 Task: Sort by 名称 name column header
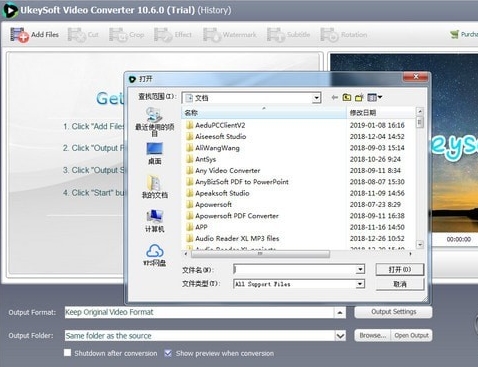pyautogui.click(x=264, y=113)
